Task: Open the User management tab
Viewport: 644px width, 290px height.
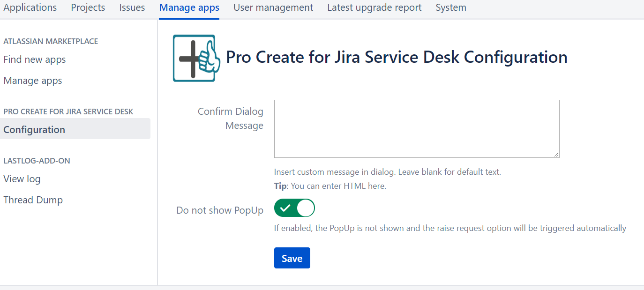Action: [273, 7]
